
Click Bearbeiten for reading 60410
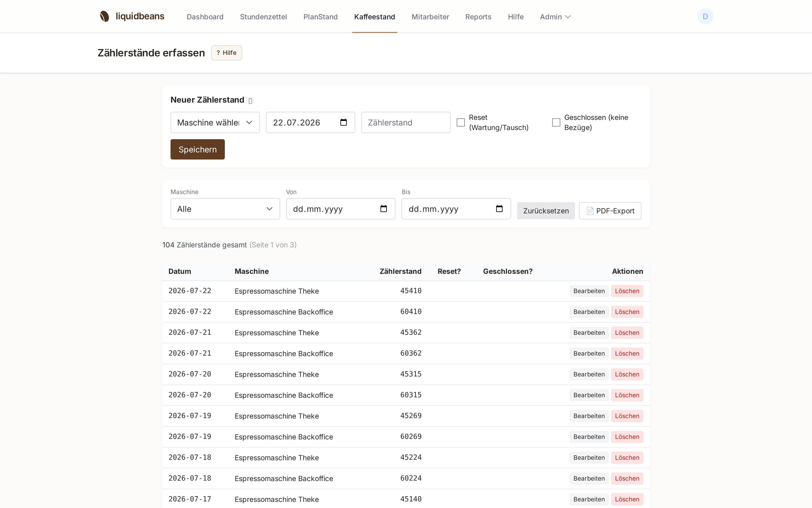[x=589, y=312]
